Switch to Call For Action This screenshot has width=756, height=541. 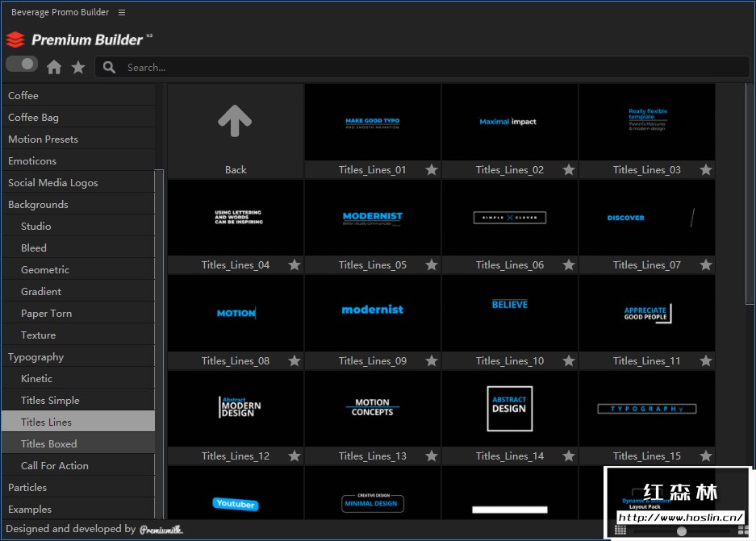(x=78, y=465)
